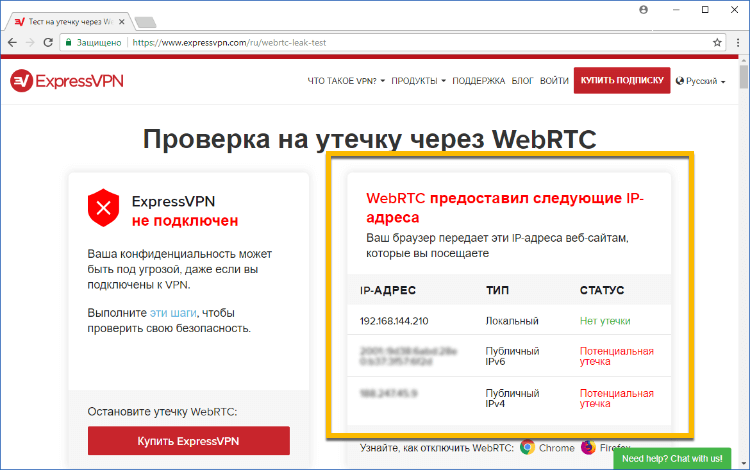Open the 'Русский' language dropdown

click(701, 81)
